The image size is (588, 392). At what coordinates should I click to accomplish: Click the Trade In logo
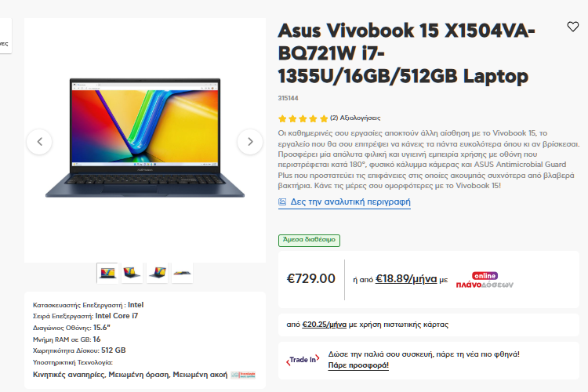point(303,360)
